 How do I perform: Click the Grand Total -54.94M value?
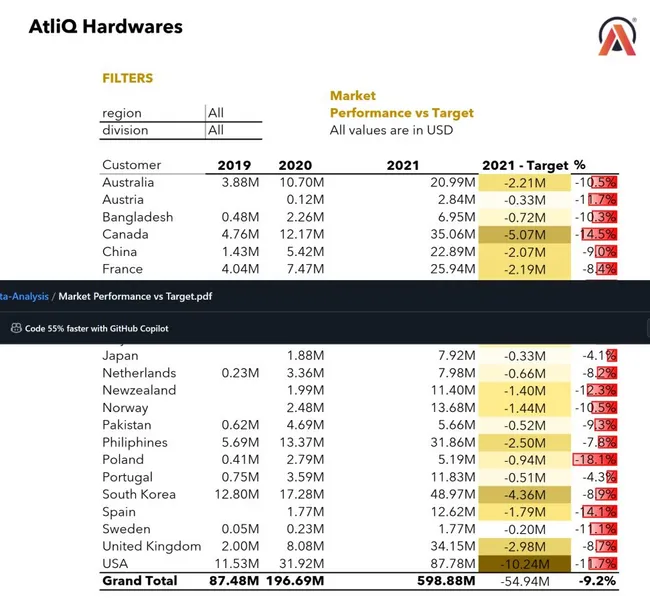[x=525, y=581]
